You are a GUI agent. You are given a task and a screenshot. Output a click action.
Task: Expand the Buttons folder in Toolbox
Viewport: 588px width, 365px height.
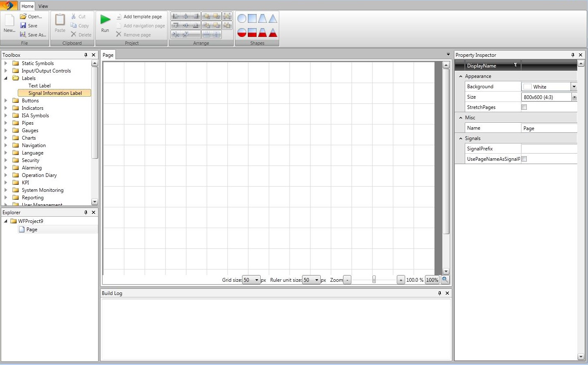tap(6, 101)
